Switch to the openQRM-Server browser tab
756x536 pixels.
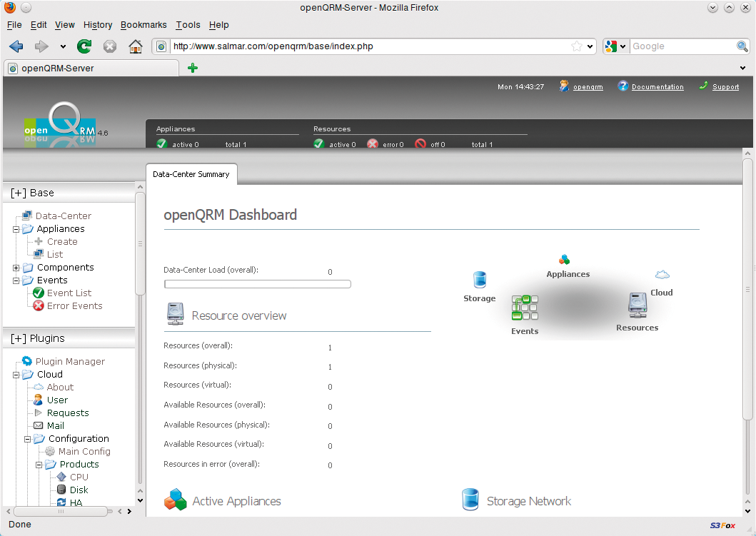click(x=91, y=68)
